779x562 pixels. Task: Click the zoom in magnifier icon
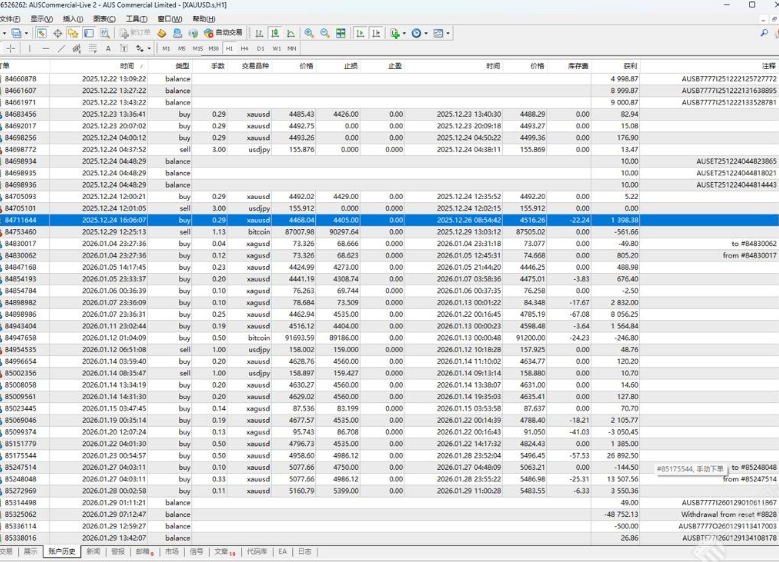coord(308,33)
